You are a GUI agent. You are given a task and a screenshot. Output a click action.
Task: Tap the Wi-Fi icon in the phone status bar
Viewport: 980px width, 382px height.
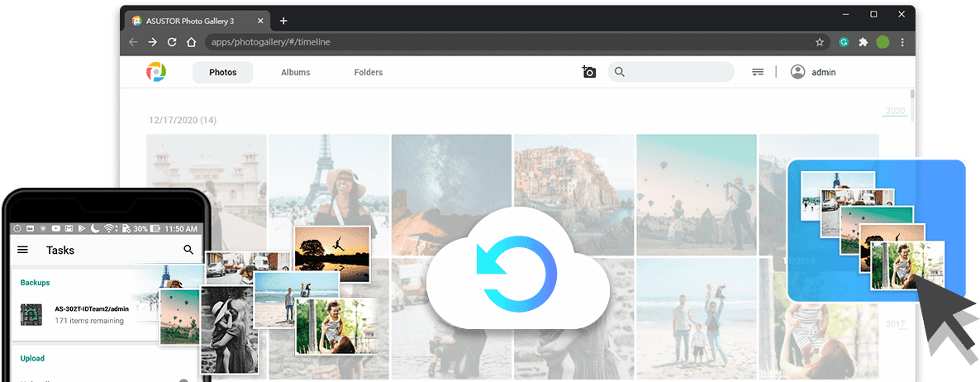coord(111,228)
